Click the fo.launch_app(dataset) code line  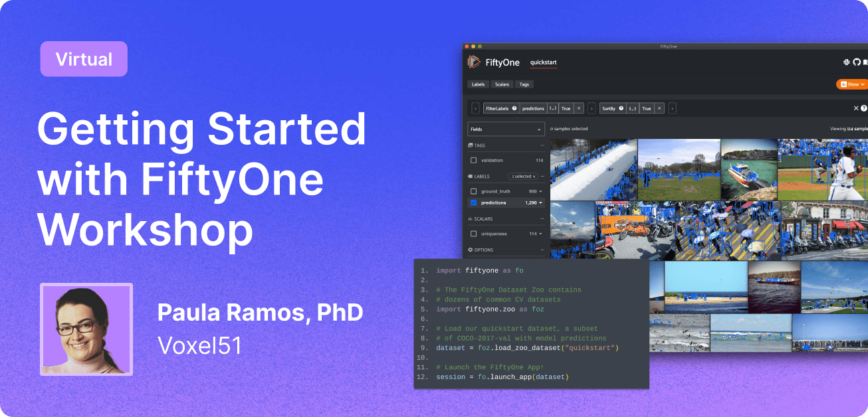pyautogui.click(x=502, y=377)
